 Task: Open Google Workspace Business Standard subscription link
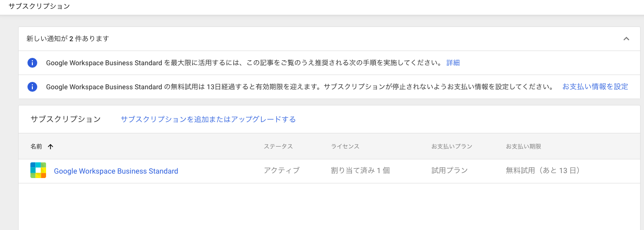[116, 171]
